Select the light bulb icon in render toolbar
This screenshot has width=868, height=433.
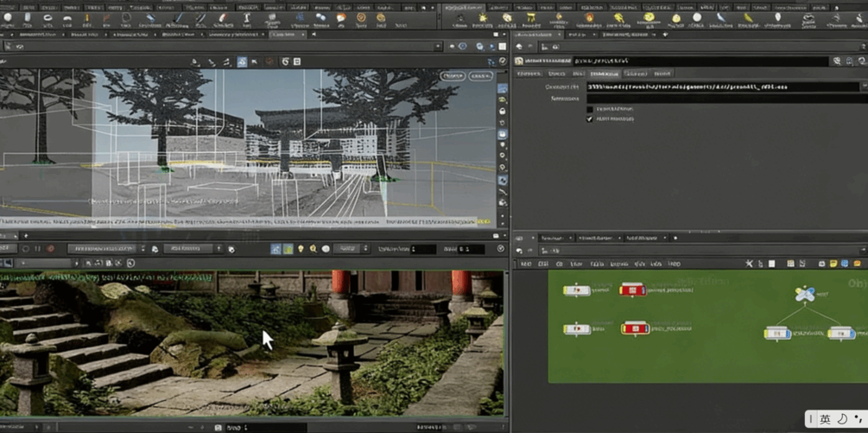coord(301,249)
